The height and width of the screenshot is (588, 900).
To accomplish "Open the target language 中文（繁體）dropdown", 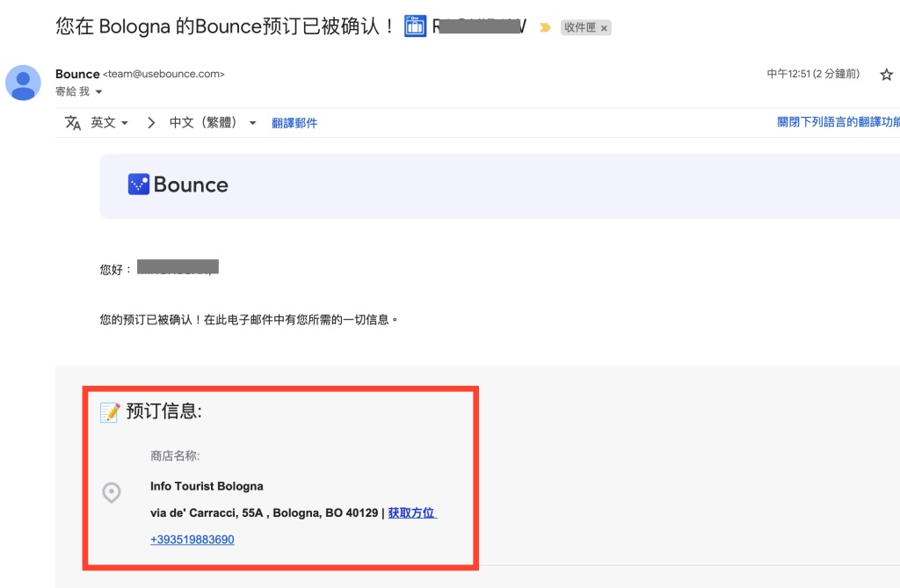I will click(x=213, y=122).
